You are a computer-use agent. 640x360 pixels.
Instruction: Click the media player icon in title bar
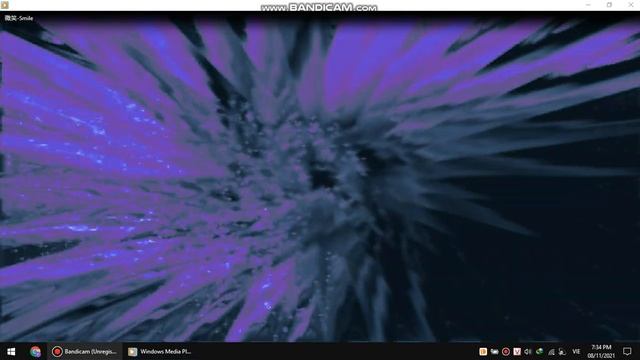pos(4,5)
